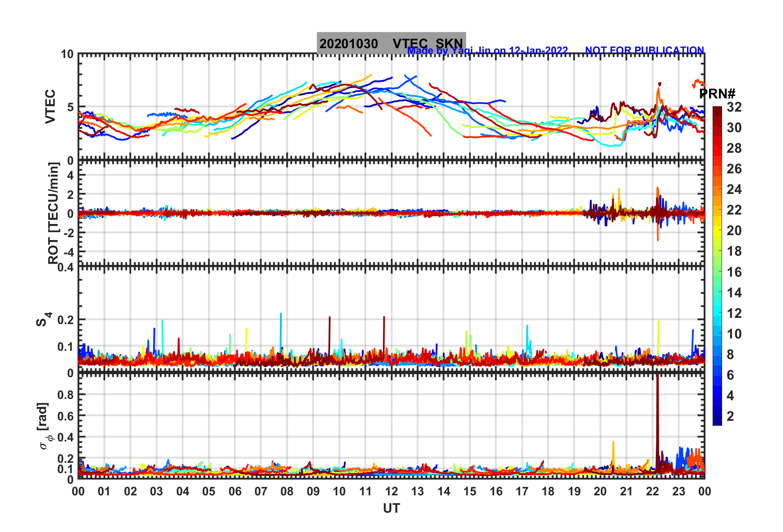The width and height of the screenshot is (783, 532).
Task: Click the S4 y-axis label
Action: tap(44, 319)
